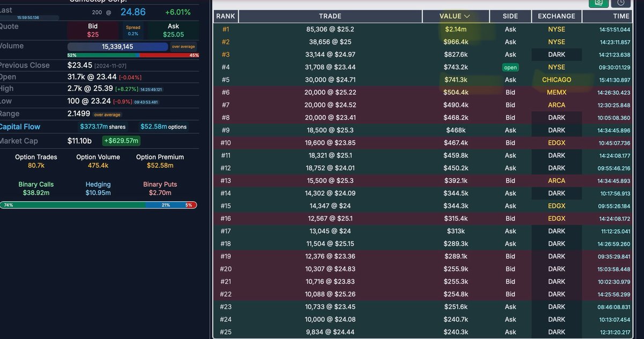Image resolution: width=644 pixels, height=339 pixels.
Task: Click the +6.01% change value
Action: (178, 12)
